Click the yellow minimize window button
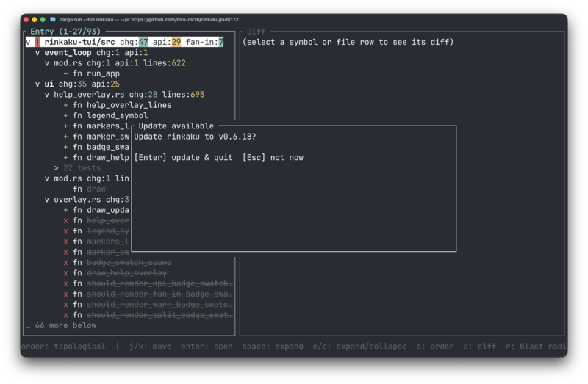Image resolution: width=588 pixels, height=384 pixels. pos(34,20)
